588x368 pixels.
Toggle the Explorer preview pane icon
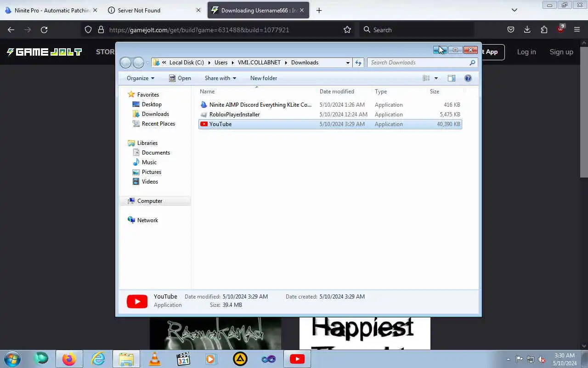click(452, 78)
